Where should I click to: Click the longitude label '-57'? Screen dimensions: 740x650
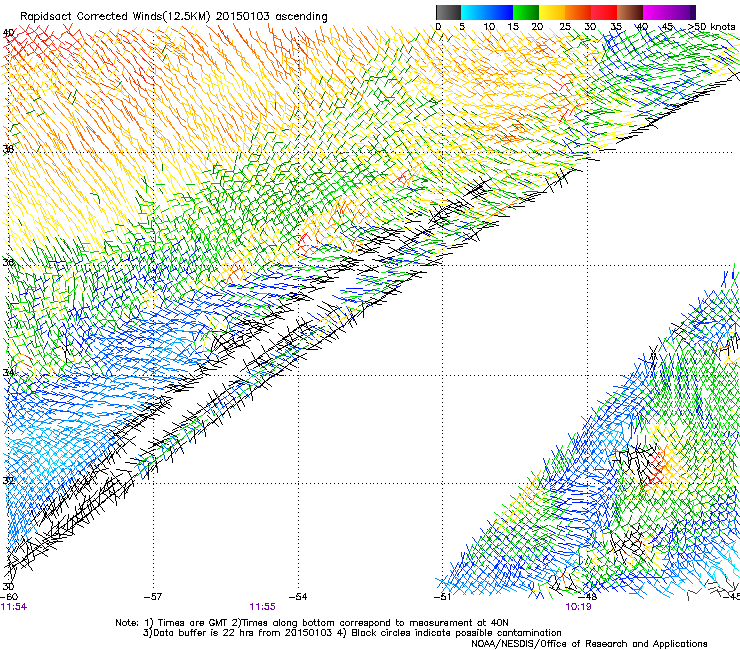(x=153, y=597)
